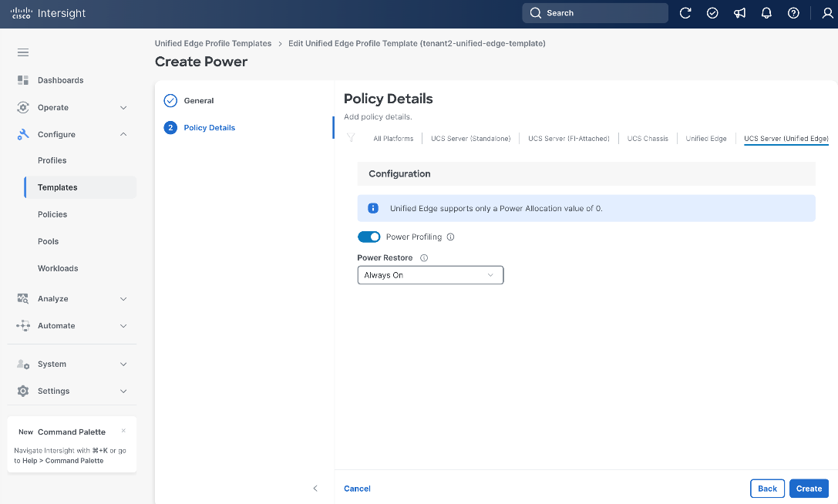Close the Command Palette notice
The image size is (838, 504).
123,431
